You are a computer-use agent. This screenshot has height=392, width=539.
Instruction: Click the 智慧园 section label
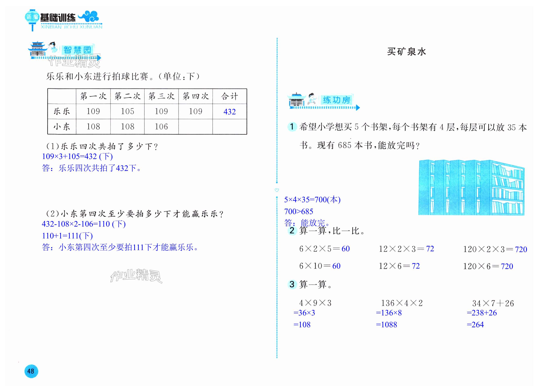point(77,50)
